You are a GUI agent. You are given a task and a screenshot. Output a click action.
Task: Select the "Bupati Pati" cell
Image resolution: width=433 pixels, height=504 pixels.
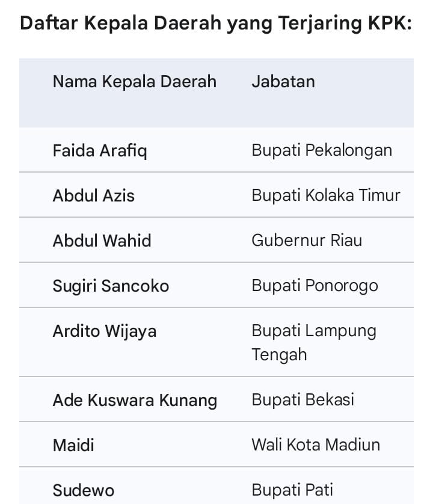pos(292,490)
